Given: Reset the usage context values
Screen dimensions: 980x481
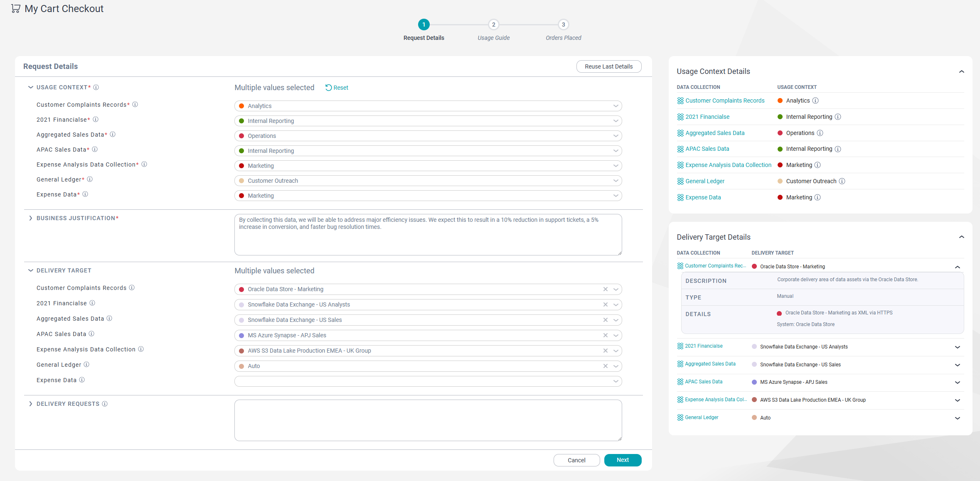Looking at the screenshot, I should [x=337, y=88].
